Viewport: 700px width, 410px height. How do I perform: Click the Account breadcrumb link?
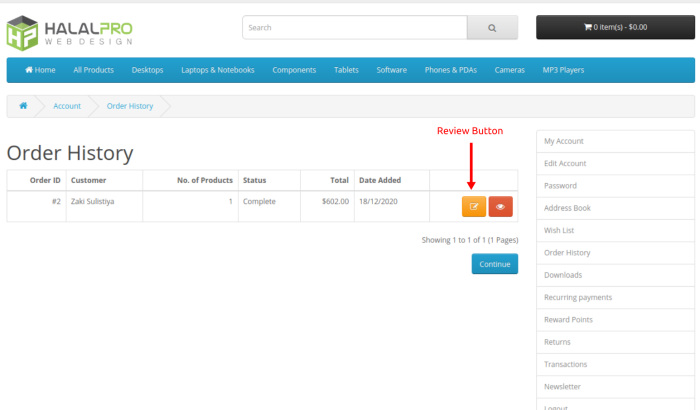[x=67, y=106]
